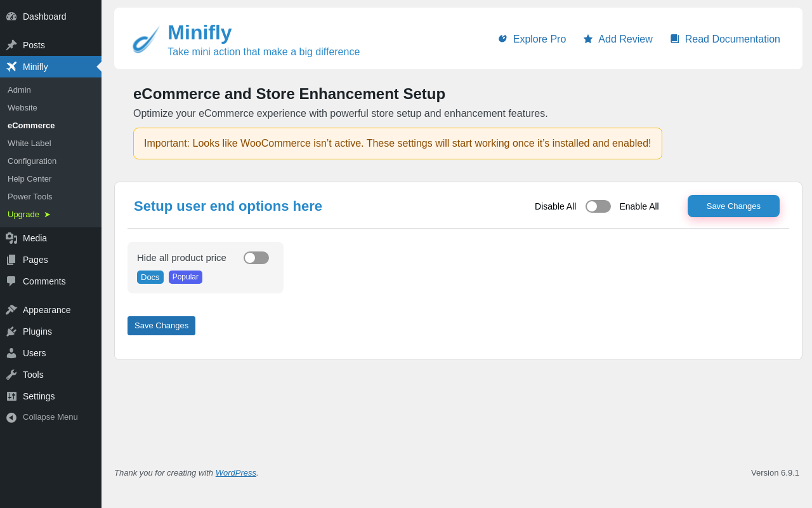Viewport: 812px width, 508px height.
Task: Click the WordPress footer link
Action: (x=236, y=473)
